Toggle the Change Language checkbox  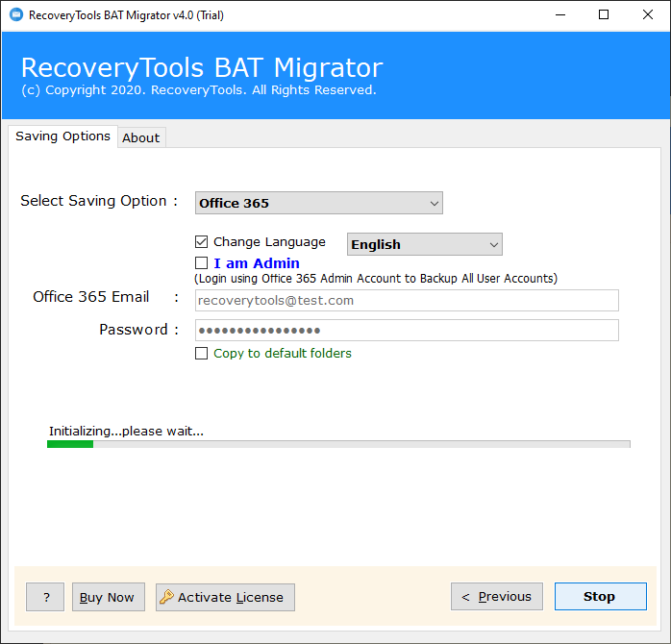point(201,242)
